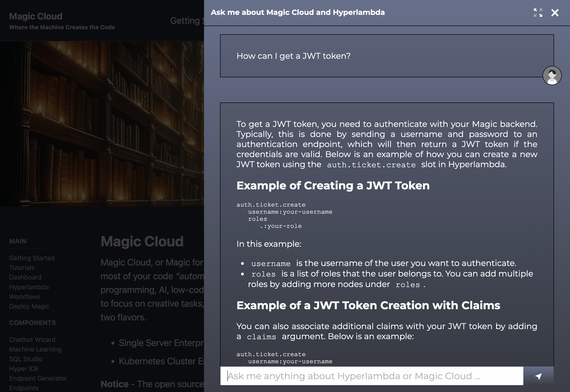This screenshot has width=570, height=392.
Task: Open the Machine Learning component link
Action: [35, 349]
